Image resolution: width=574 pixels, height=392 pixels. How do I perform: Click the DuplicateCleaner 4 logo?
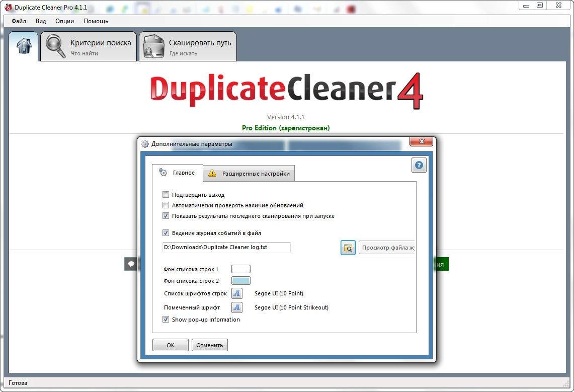(x=287, y=91)
